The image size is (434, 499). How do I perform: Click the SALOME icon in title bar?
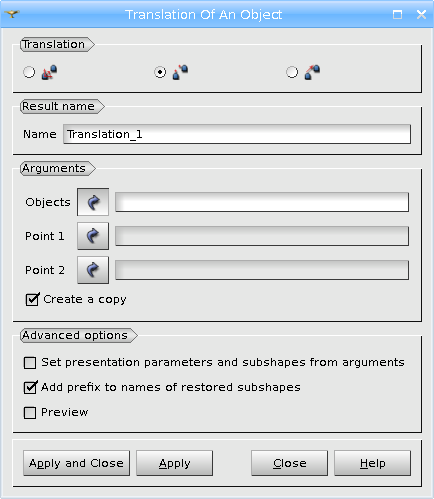point(12,14)
